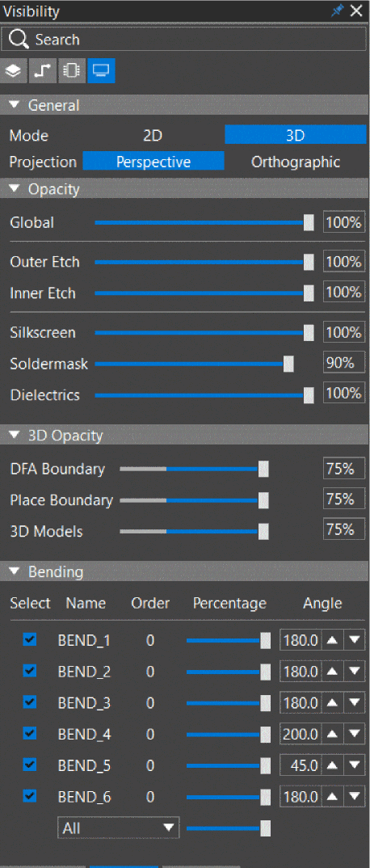Select the display monitor icon tab
Screen dimensions: 370x868
[101, 71]
